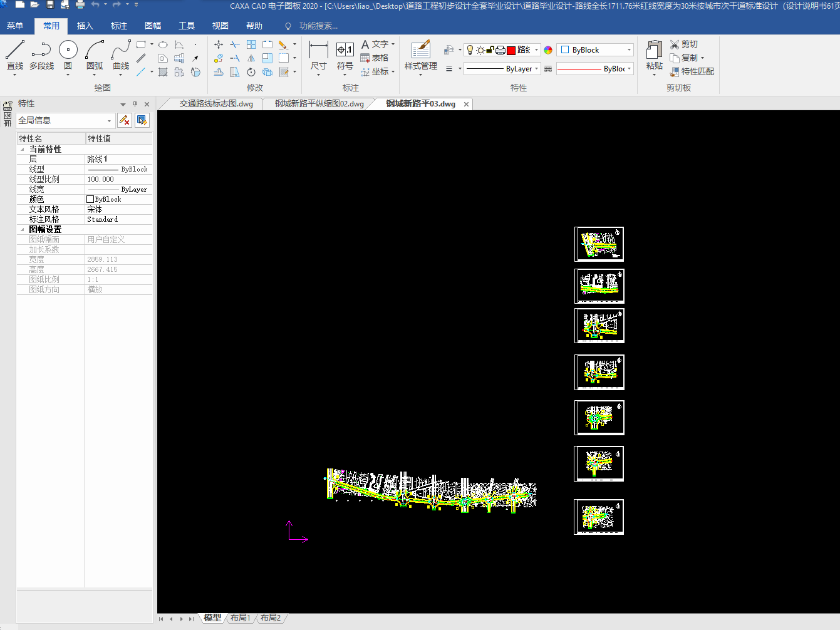The height and width of the screenshot is (630, 840).
Task: Click the erase (eraser) tool
Action: coord(284,44)
